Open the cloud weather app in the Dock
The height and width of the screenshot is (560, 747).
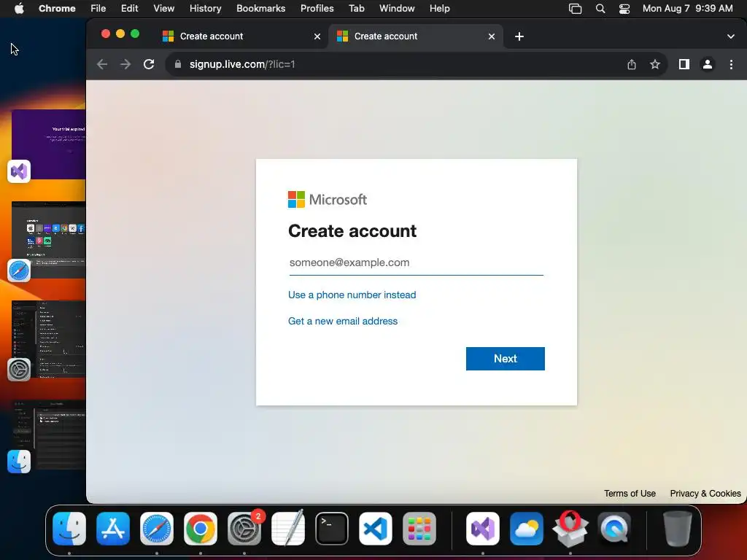(527, 529)
